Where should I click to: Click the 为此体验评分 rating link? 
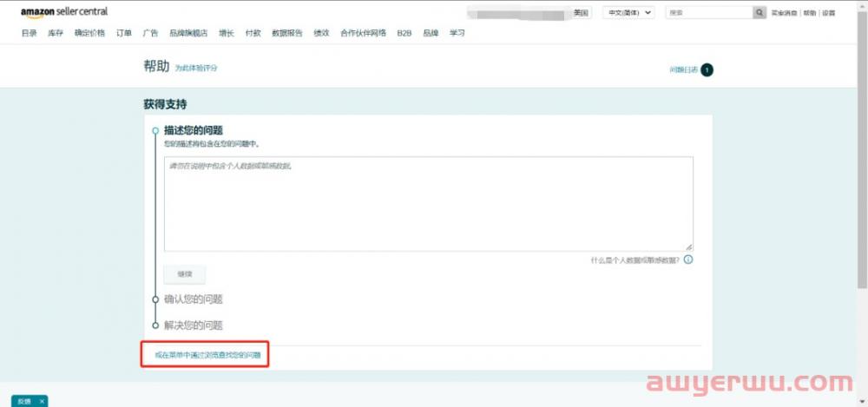[196, 68]
